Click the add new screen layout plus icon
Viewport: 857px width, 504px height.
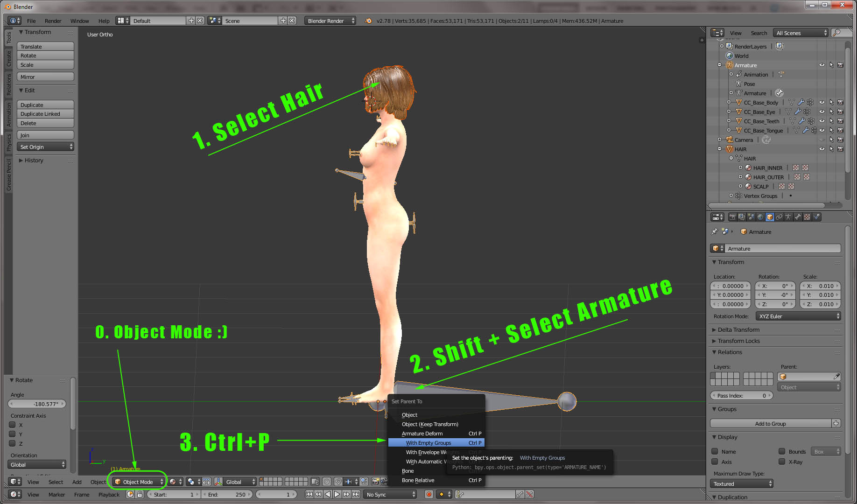(x=191, y=21)
